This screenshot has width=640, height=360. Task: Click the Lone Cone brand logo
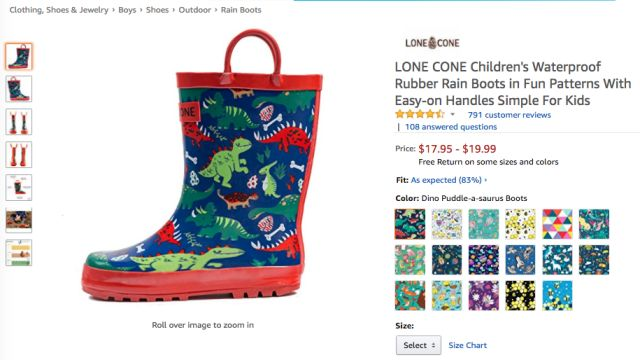point(432,43)
